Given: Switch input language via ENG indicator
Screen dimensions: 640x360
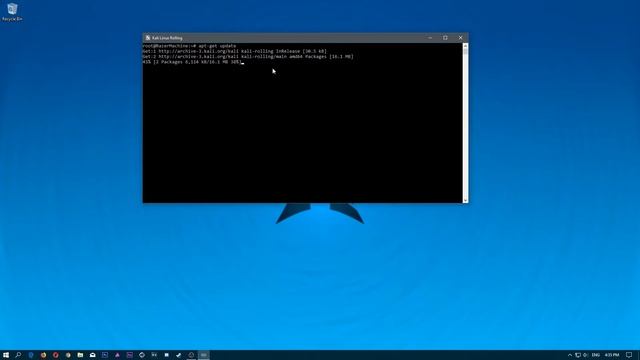Looking at the screenshot, I should tap(596, 355).
